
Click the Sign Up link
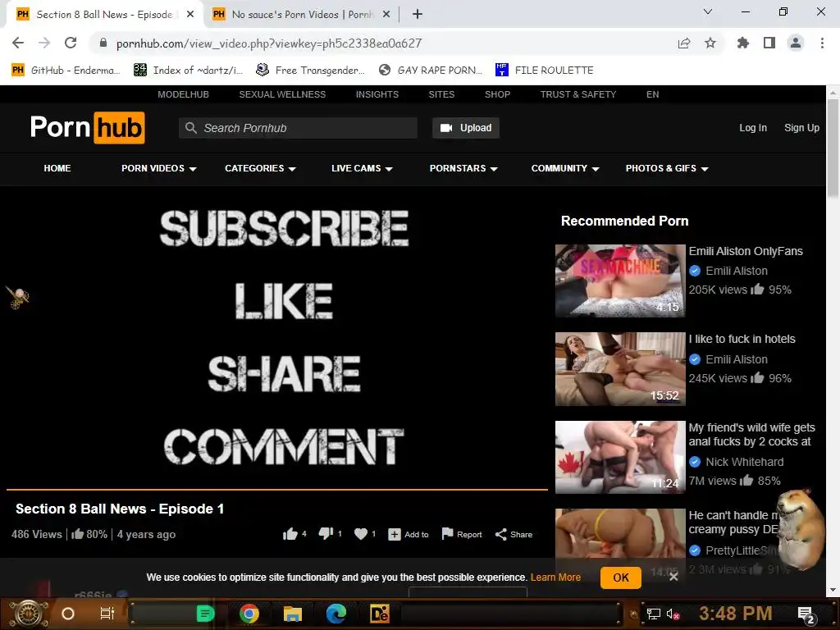801,128
